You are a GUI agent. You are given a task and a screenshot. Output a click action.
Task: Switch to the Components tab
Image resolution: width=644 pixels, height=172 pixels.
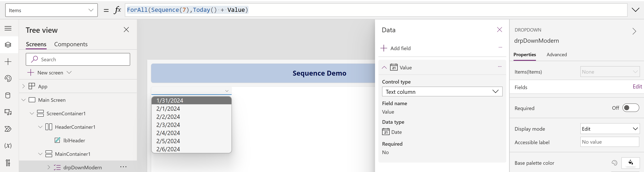coord(71,44)
